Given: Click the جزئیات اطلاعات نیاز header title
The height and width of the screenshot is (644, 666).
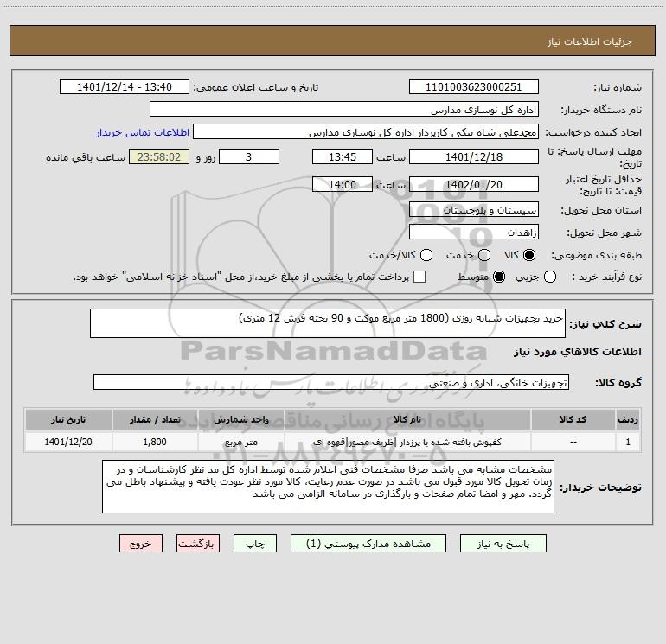Looking at the screenshot, I should (589, 41).
